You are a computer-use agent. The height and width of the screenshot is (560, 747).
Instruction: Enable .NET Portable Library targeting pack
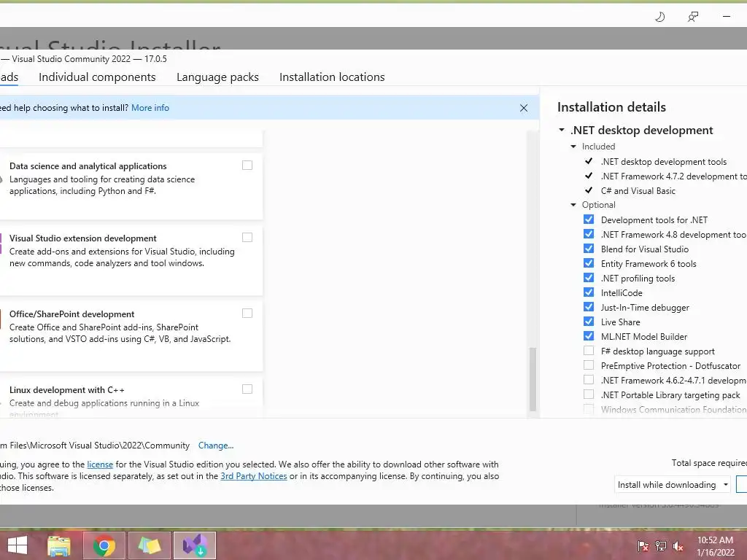tap(589, 394)
